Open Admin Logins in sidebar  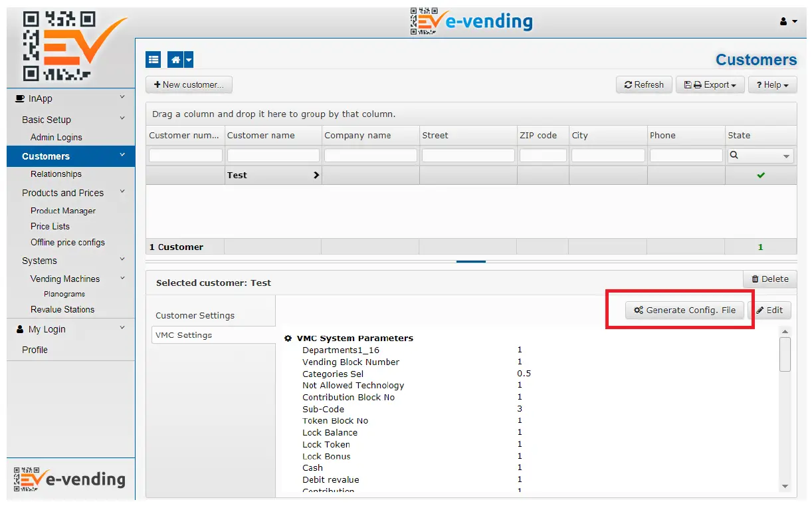[x=56, y=138]
